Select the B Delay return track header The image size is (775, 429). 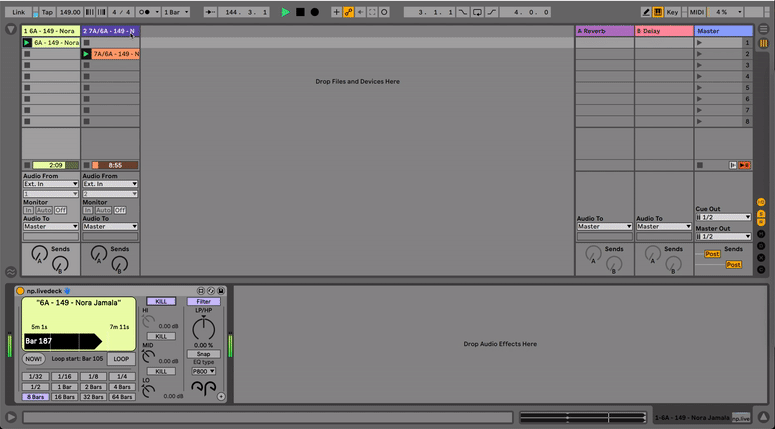[x=664, y=31]
